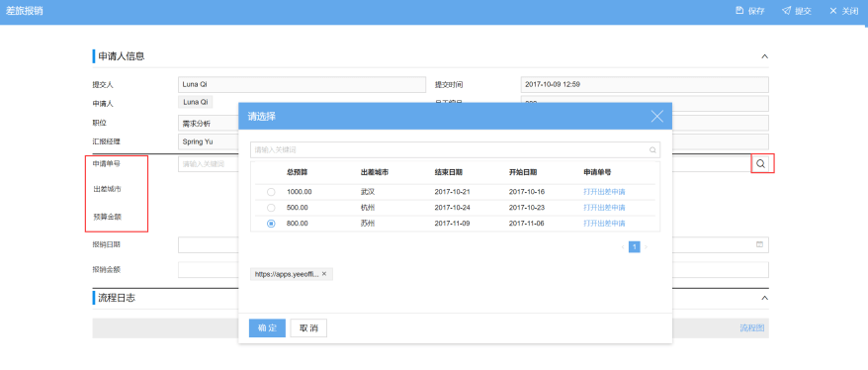Viewport: 868px width, 370px height.
Task: Collapse the 流程日志 section chevron
Action: pyautogui.click(x=764, y=298)
